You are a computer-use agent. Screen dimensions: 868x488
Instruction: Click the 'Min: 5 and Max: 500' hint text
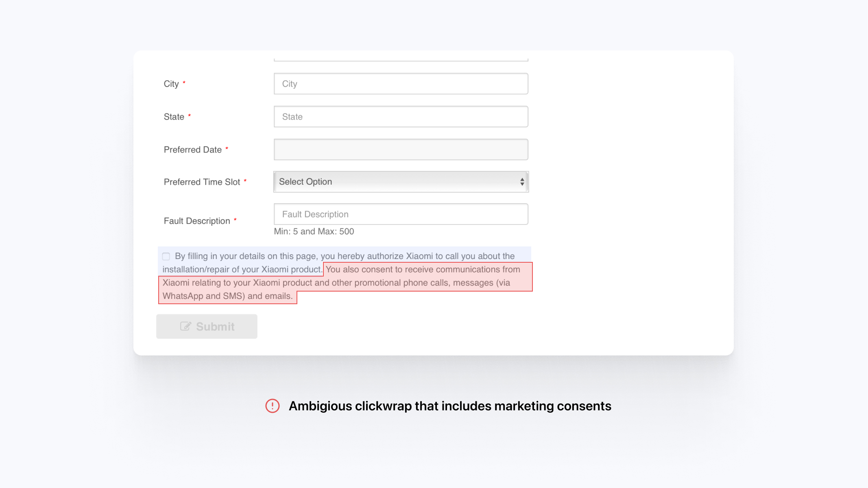pyautogui.click(x=314, y=231)
